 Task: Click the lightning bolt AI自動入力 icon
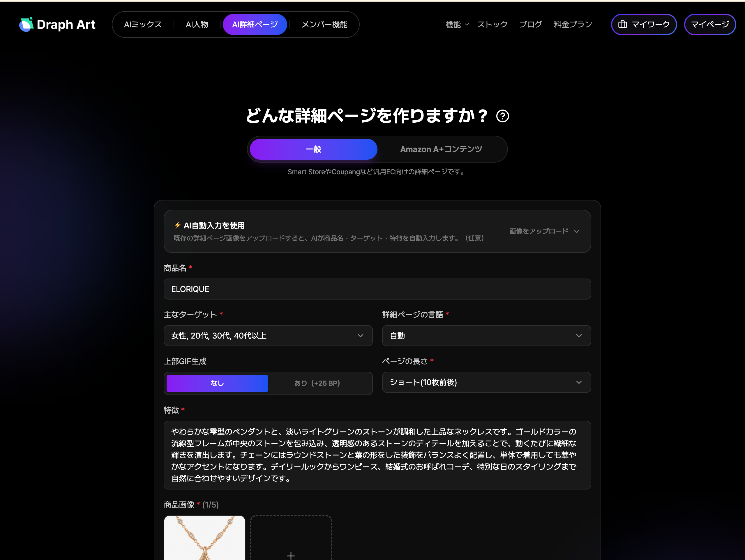(177, 225)
